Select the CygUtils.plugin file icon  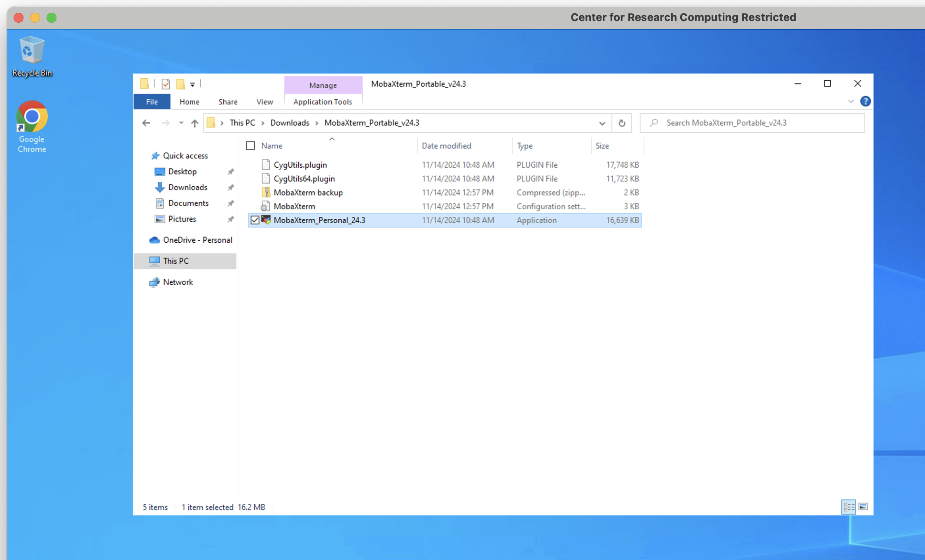click(266, 165)
